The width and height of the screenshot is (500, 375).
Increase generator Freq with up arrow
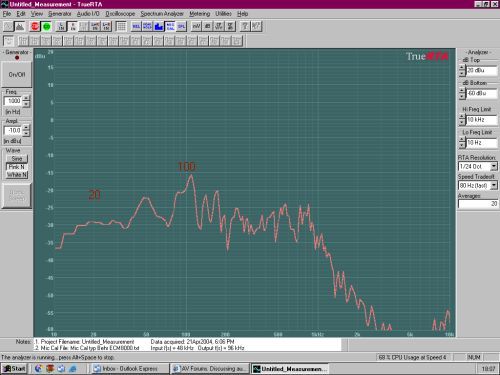26,98
